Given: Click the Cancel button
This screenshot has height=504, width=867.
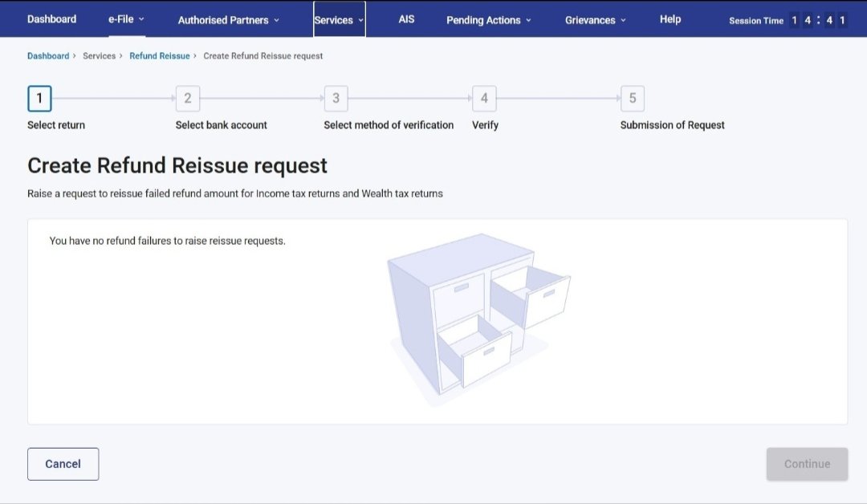Looking at the screenshot, I should tap(63, 464).
